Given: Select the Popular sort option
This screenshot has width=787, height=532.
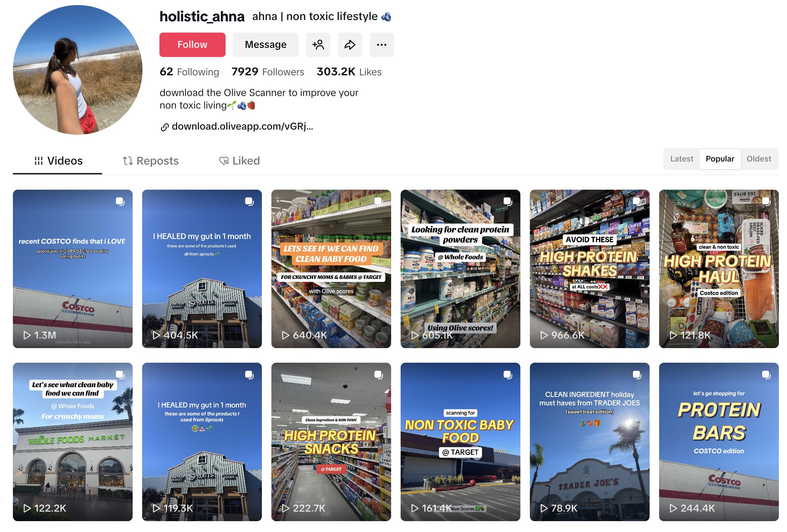Looking at the screenshot, I should point(720,159).
